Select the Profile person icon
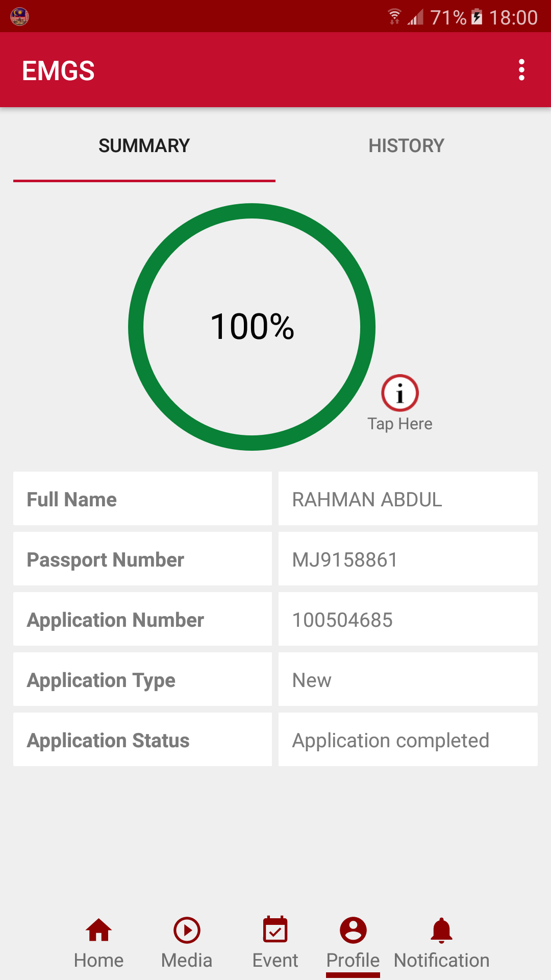 [x=353, y=930]
